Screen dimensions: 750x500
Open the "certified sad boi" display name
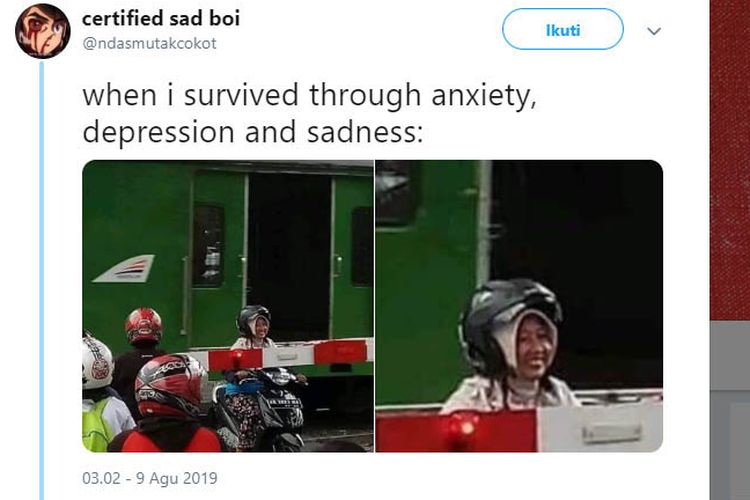click(x=161, y=19)
